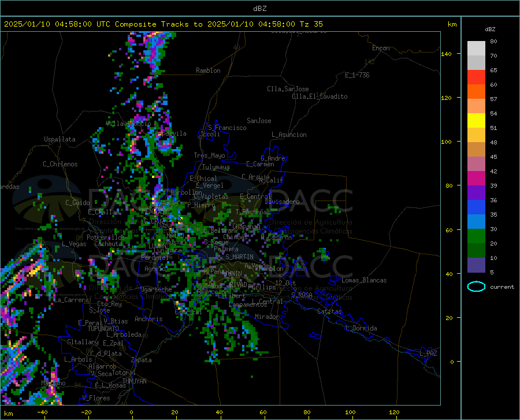Click the C_Guido label
Screen dimensions: 520x420
pos(77,203)
